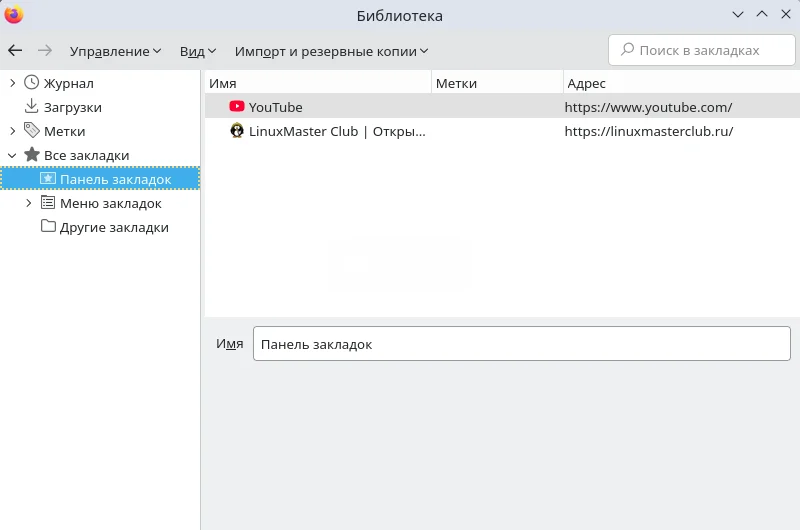Open the Управление menu

(115, 51)
